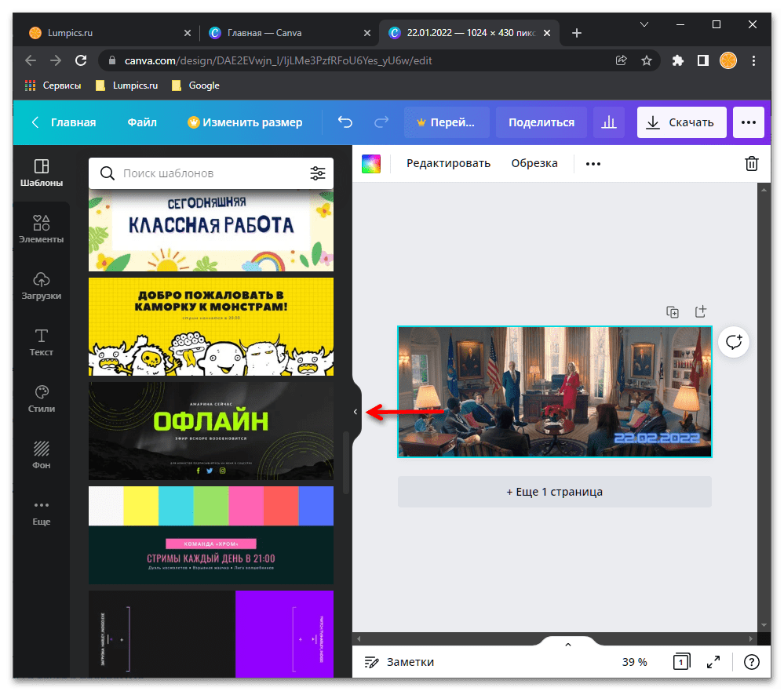Click the Обрезка crop button
Image resolution: width=784 pixels, height=691 pixels.
tap(534, 163)
